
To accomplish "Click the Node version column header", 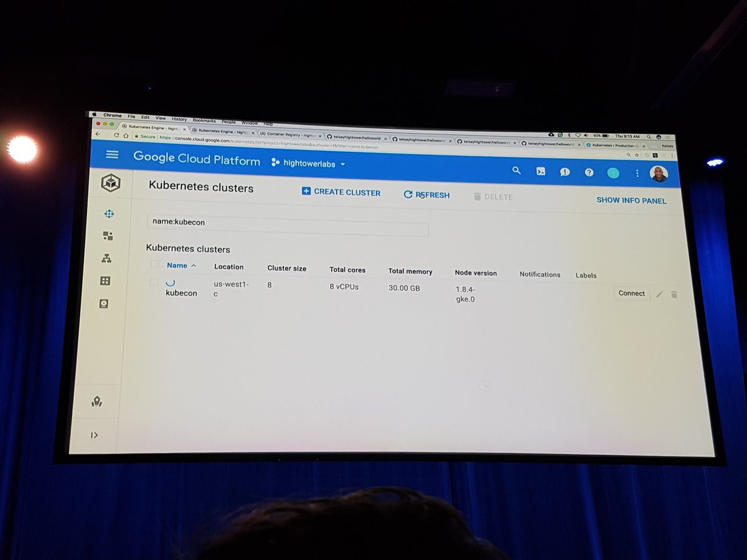I will tap(476, 273).
